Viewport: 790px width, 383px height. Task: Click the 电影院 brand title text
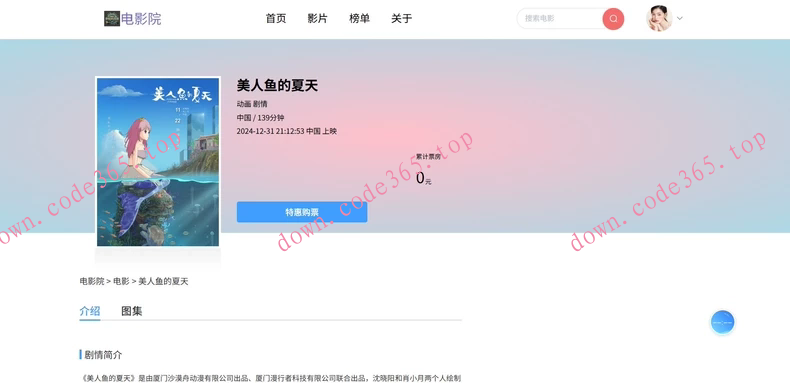141,19
